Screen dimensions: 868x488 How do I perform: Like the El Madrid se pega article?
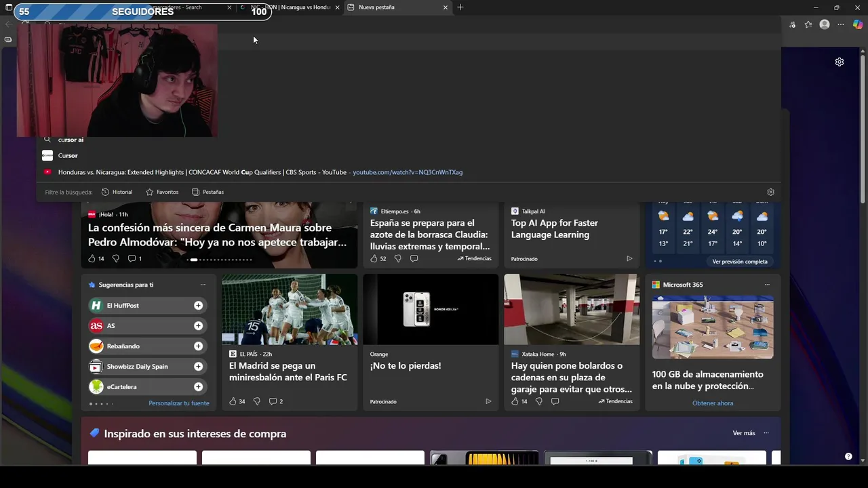[x=237, y=401]
